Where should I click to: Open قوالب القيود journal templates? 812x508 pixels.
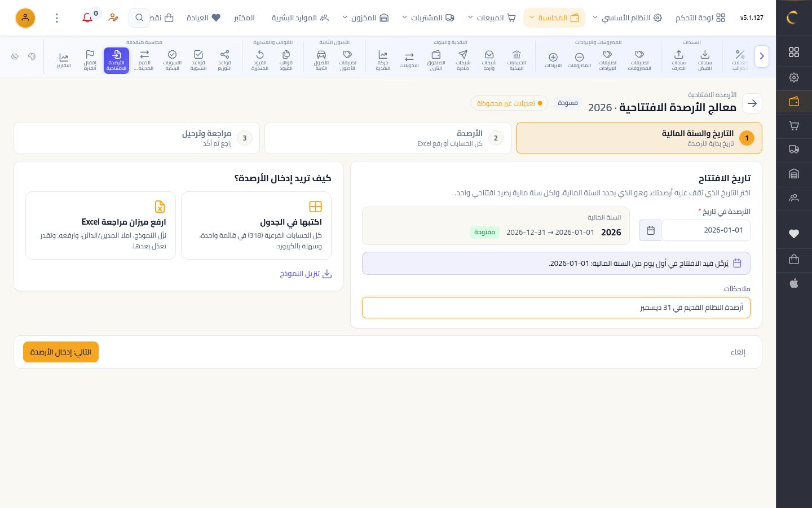(286, 60)
